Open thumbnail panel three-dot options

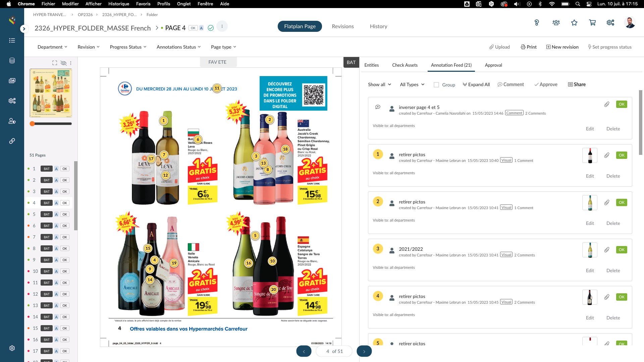click(x=71, y=63)
